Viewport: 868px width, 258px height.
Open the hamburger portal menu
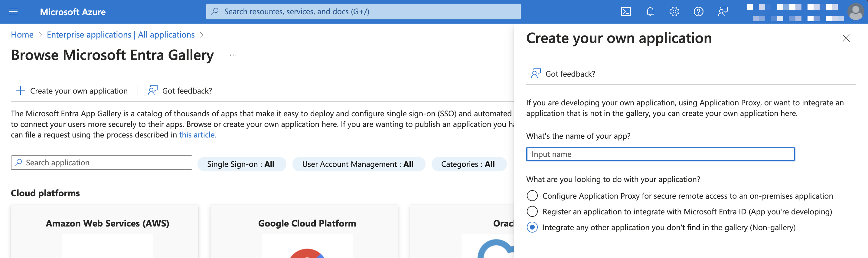tap(13, 12)
